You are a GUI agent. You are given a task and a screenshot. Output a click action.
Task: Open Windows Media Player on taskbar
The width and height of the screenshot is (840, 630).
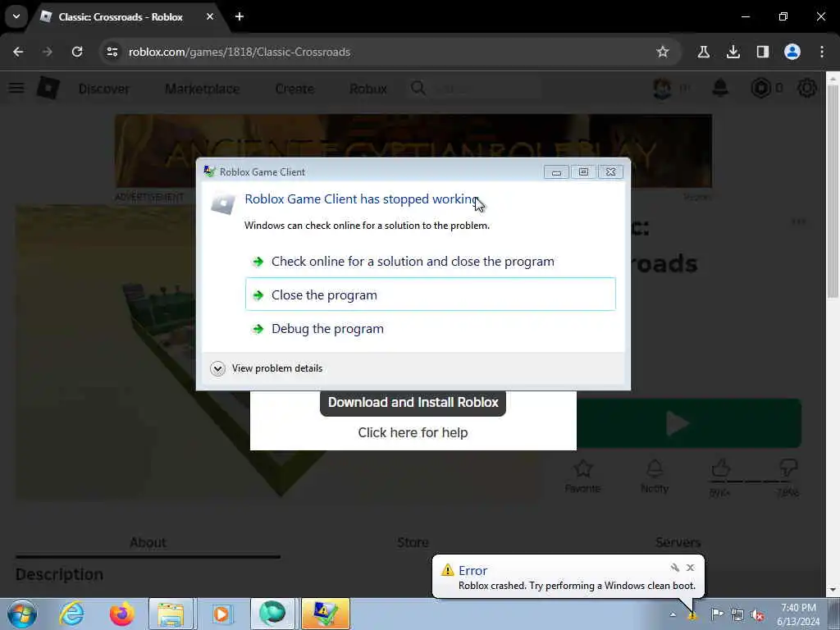(221, 614)
